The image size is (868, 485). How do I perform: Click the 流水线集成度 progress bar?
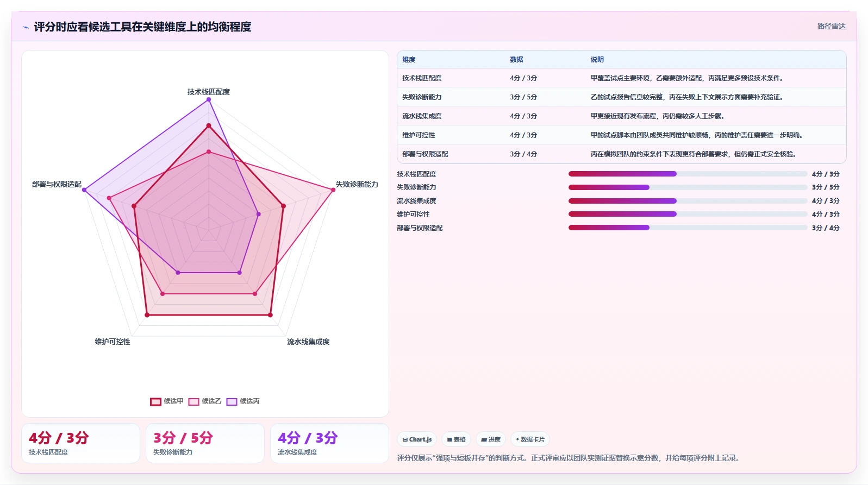[x=688, y=201]
